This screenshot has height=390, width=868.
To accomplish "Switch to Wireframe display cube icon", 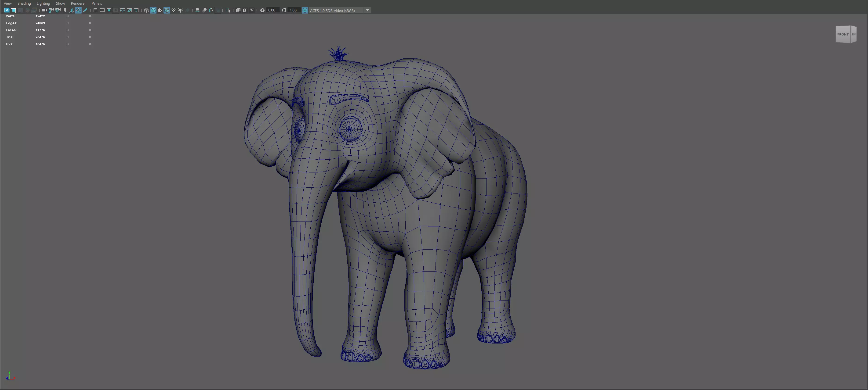I will [x=146, y=11].
